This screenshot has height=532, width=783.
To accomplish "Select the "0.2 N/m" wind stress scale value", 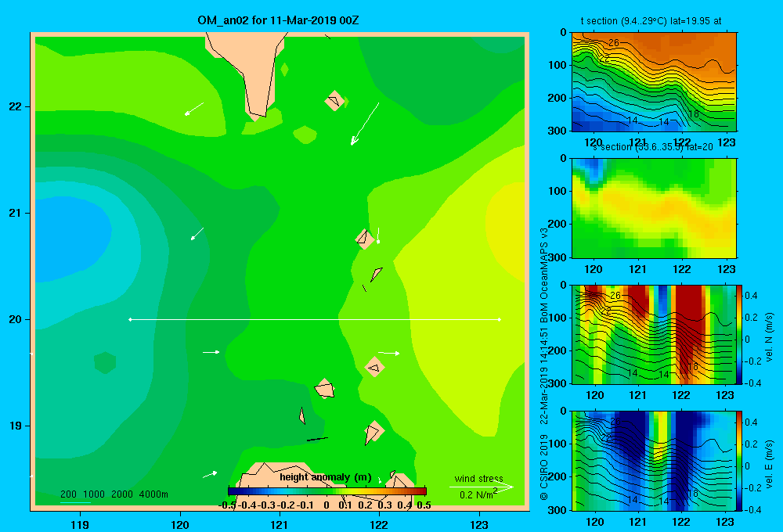I will tap(476, 495).
